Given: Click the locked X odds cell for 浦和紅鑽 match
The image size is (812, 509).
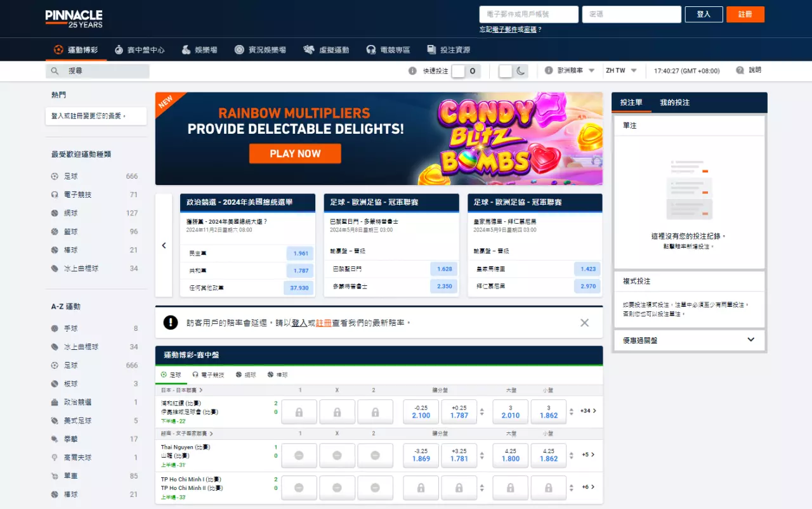Looking at the screenshot, I should pos(337,412).
